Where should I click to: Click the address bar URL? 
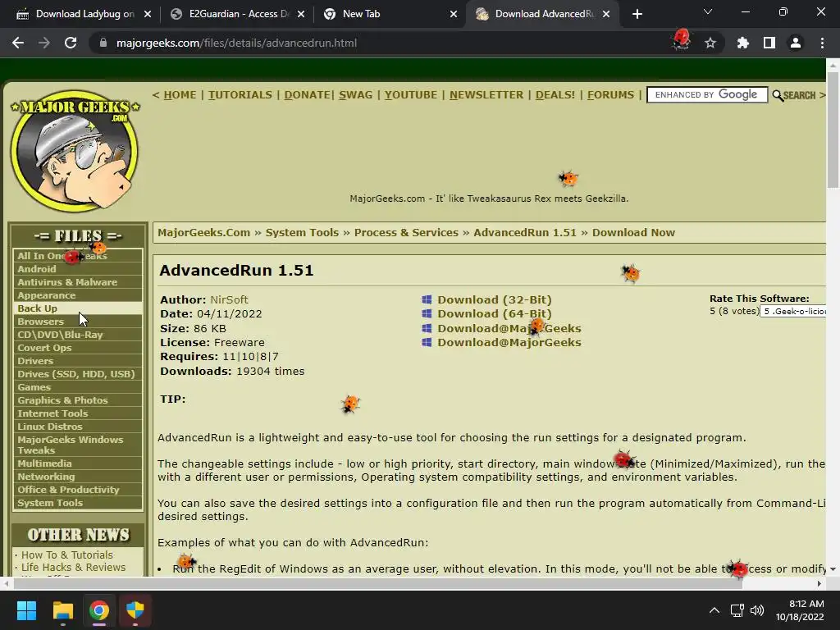[236, 43]
